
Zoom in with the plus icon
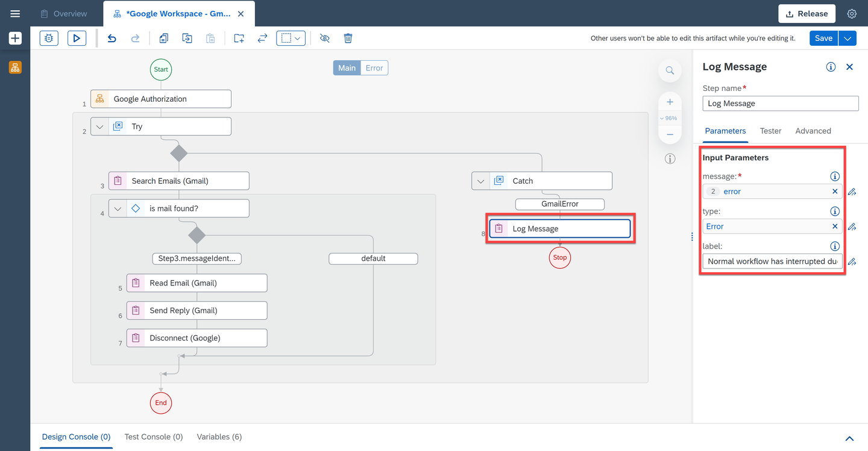click(x=670, y=102)
